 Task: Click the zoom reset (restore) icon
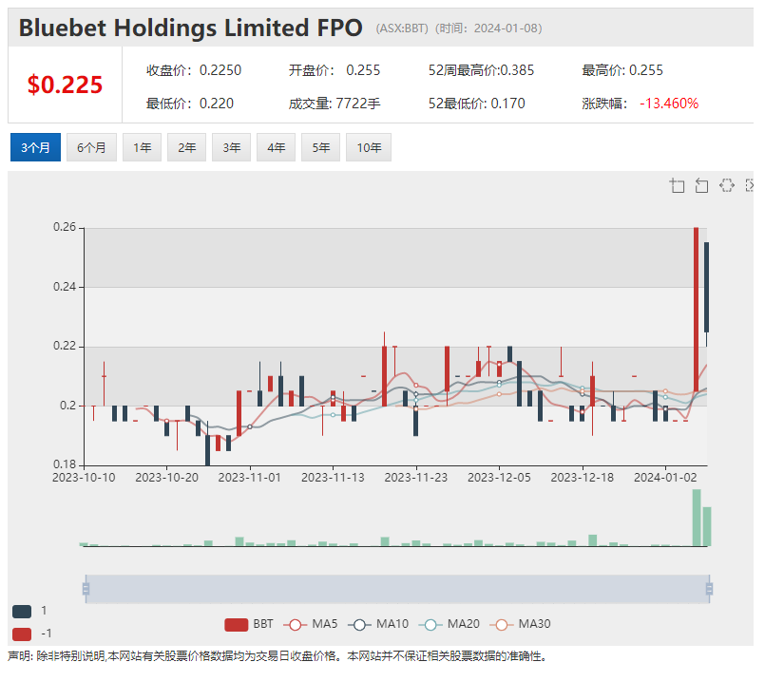701,186
